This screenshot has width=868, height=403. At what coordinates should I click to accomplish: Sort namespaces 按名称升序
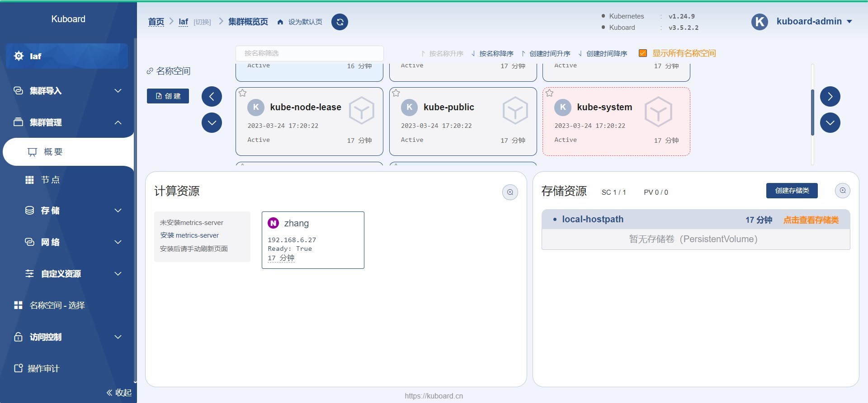[x=442, y=53]
